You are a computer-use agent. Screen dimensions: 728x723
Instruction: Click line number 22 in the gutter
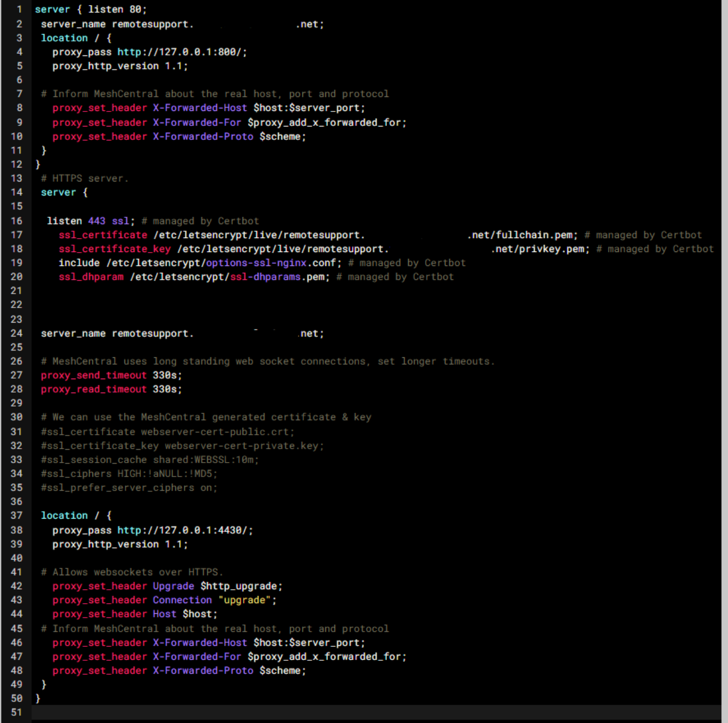tap(17, 305)
